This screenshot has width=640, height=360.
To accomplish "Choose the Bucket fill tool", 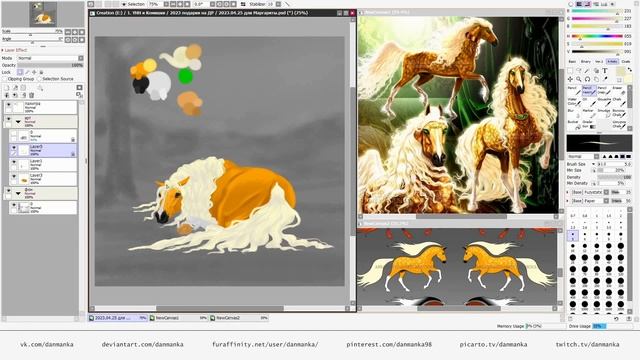I will (574, 125).
